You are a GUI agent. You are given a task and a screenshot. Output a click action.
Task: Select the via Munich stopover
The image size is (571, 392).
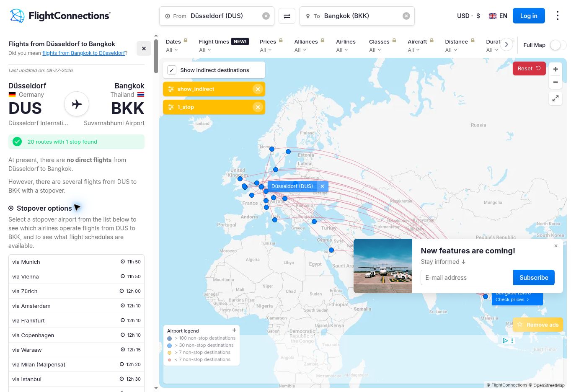76,262
